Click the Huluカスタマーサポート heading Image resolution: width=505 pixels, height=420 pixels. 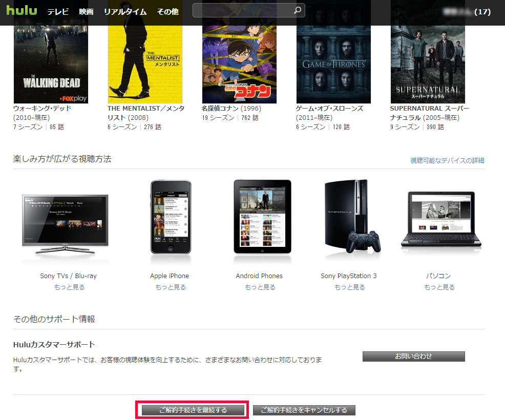click(x=54, y=344)
